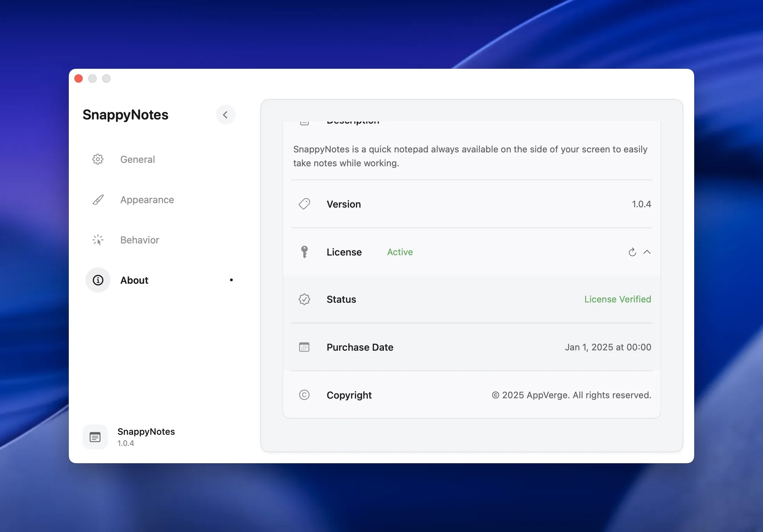Select the Behavior tab label
This screenshot has height=532, width=763.
[x=140, y=240]
